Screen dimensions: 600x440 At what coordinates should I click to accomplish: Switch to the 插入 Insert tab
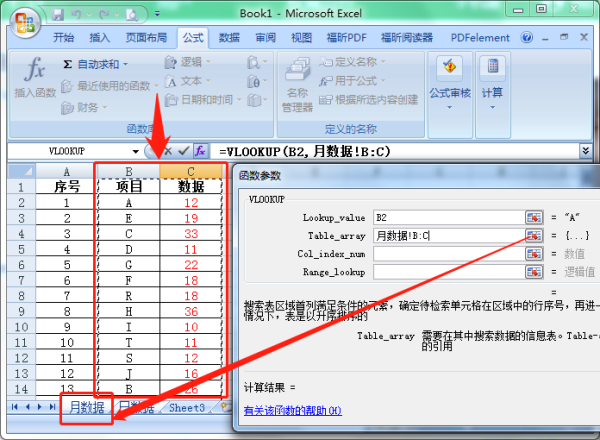(x=99, y=37)
